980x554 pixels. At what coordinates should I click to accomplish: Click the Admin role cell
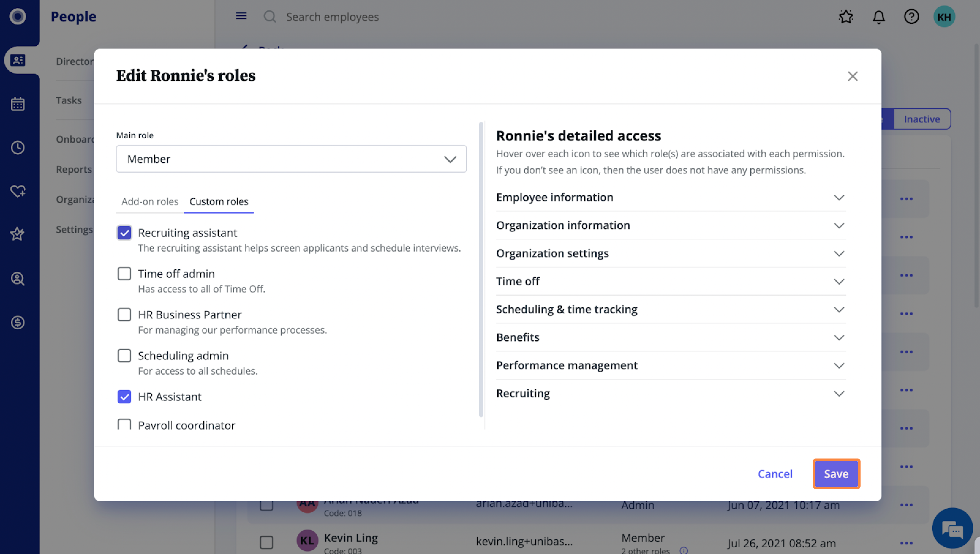638,505
